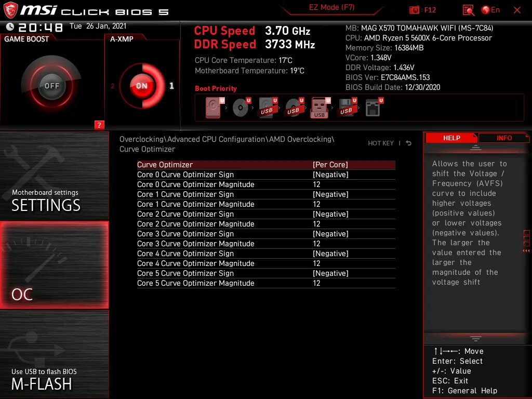Click the Motherboard Temperature reading
Screen dimensions: 532x399
pos(249,71)
